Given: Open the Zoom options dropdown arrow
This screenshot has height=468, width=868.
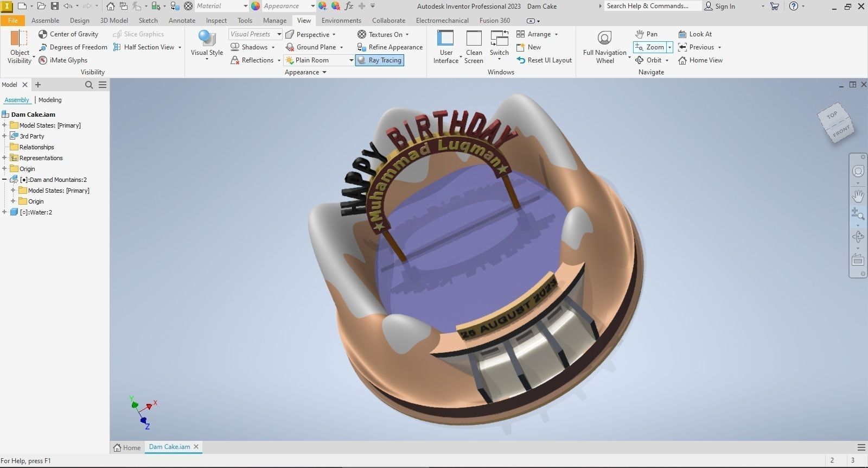Looking at the screenshot, I should (669, 47).
